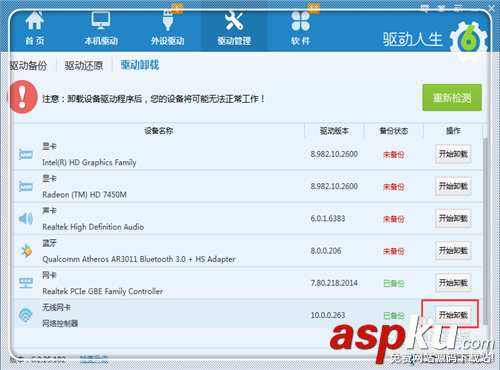
Task: Click version 8.982.10.2600 in the Radeon row
Action: [x=334, y=186]
